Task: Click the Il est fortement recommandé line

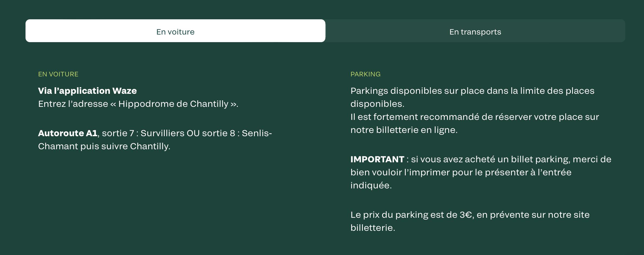Action: (474, 117)
